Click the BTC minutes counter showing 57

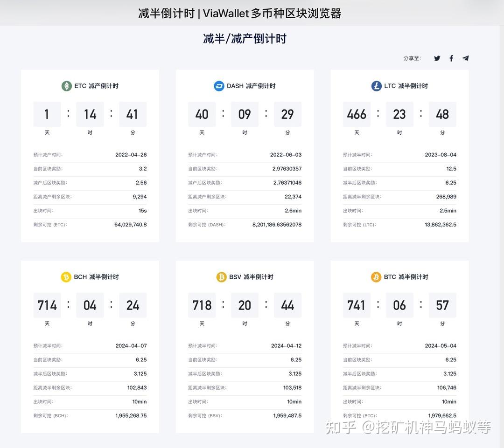(x=442, y=305)
